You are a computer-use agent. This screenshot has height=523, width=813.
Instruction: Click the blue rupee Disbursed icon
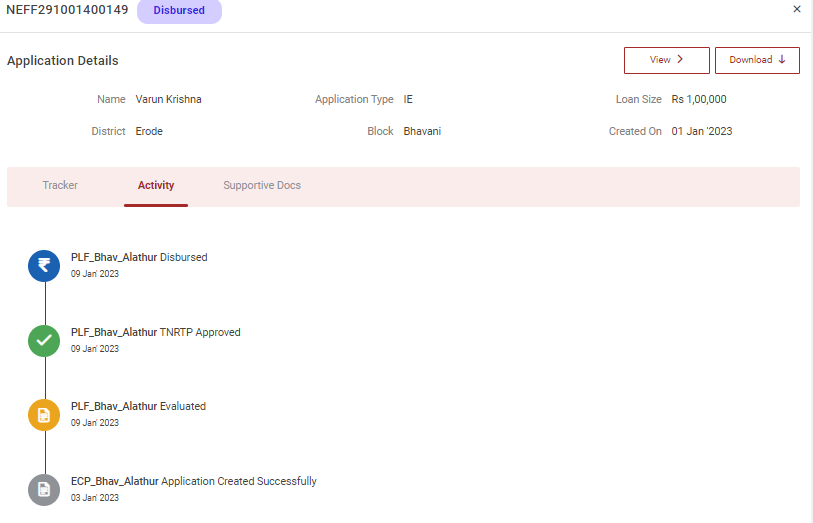44,265
